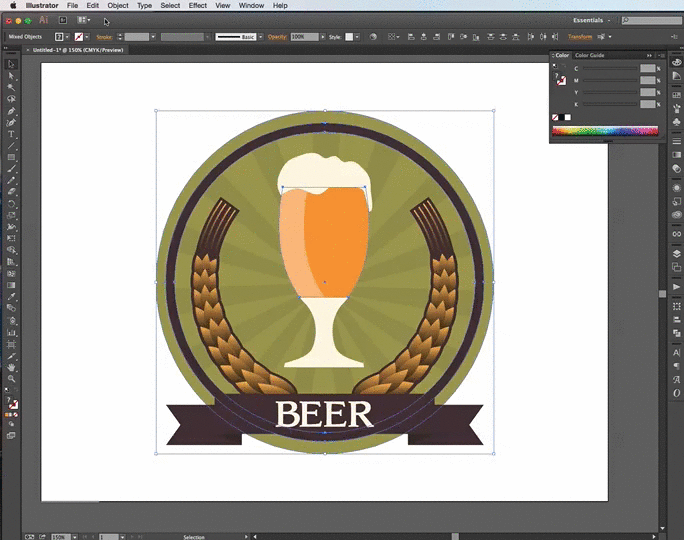
Task: Open the Apple menu
Action: click(13, 6)
